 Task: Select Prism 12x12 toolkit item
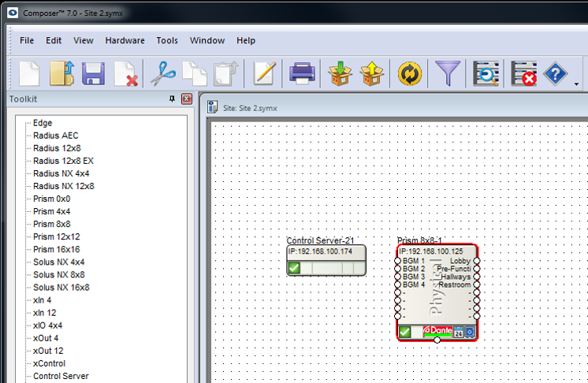point(57,237)
